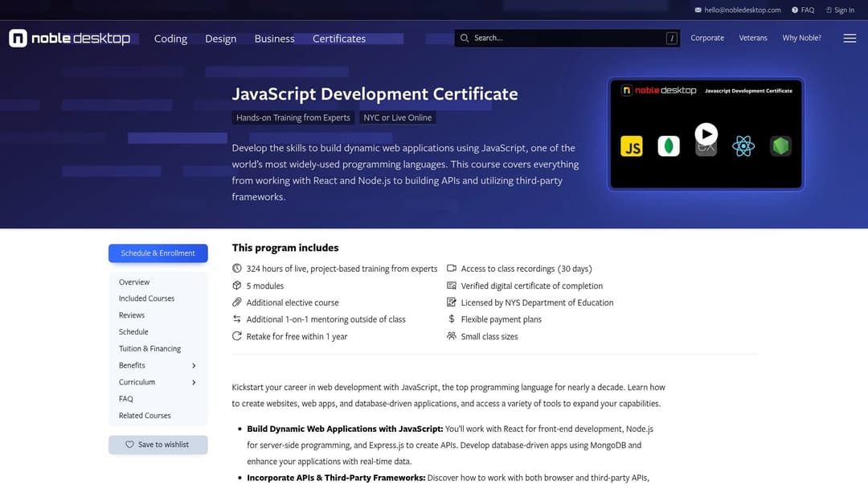868x489 pixels.
Task: Go to Included Courses in sidebar
Action: (147, 298)
